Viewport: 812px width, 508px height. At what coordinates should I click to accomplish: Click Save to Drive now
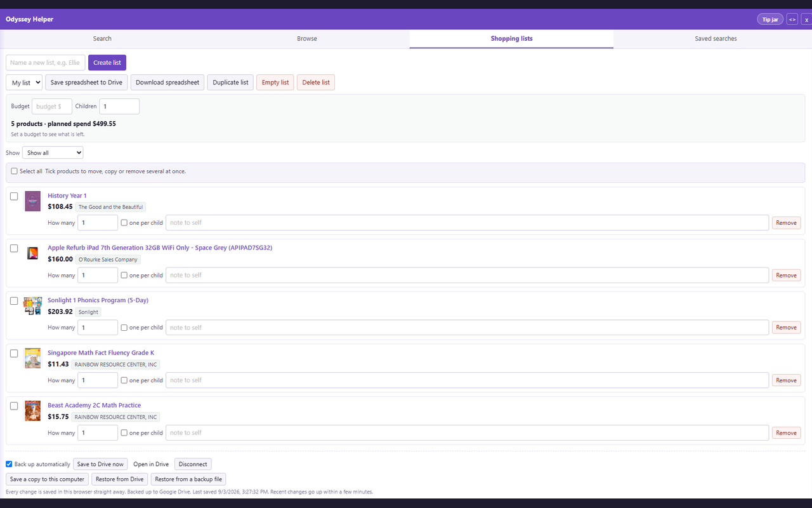coord(100,464)
